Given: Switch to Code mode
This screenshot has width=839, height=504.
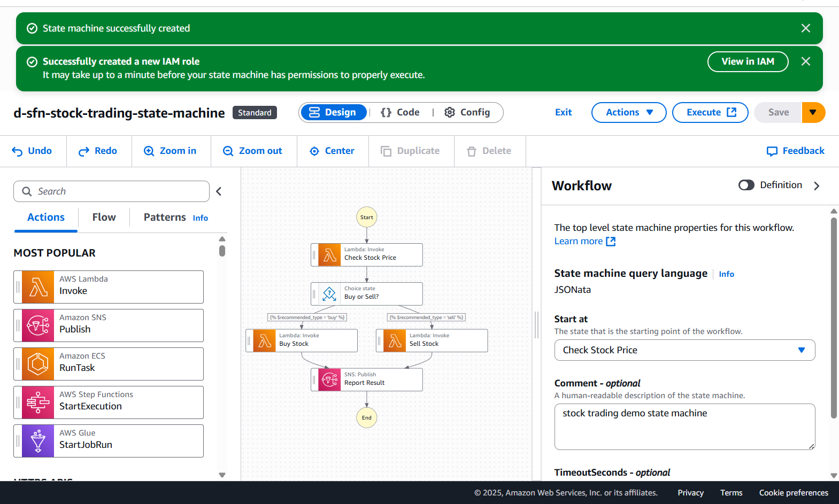Looking at the screenshot, I should 400,112.
